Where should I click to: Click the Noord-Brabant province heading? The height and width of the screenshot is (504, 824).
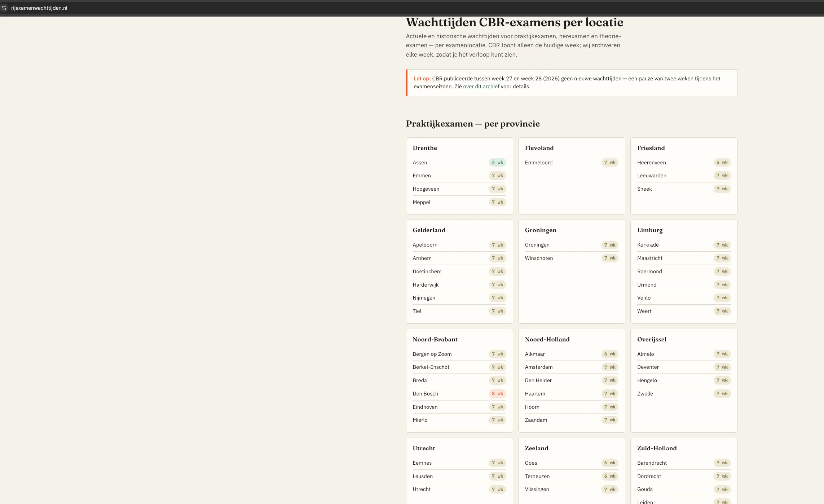(435, 339)
